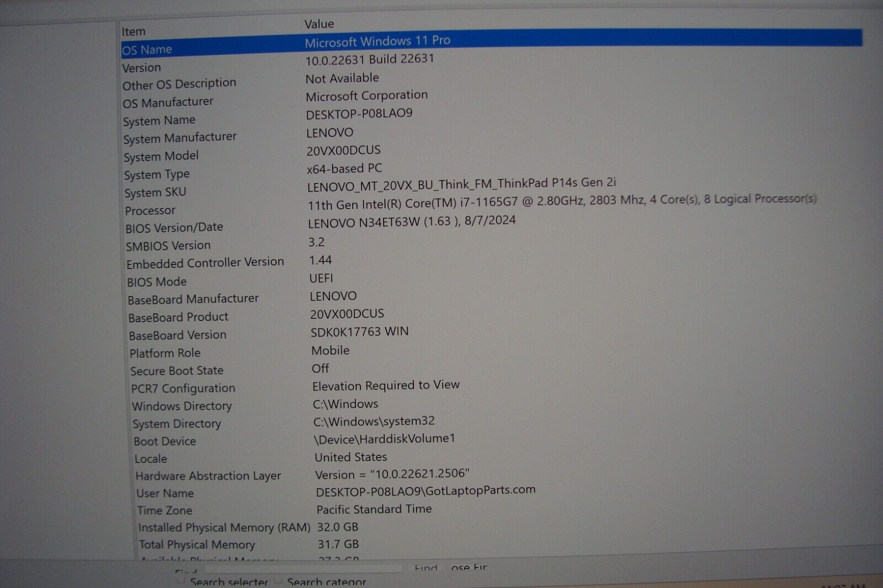Viewport: 883px width, 588px height.
Task: Click the Find what input field
Action: (x=304, y=568)
